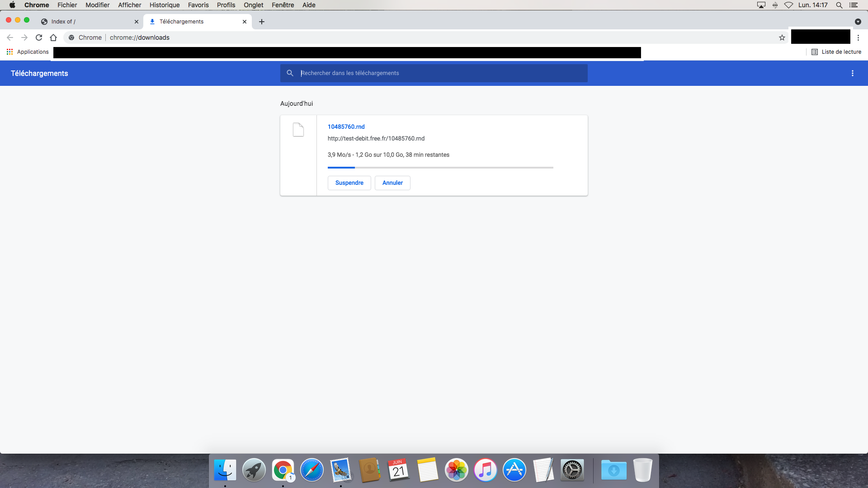Open the Historique menu
Viewport: 868px width, 488px height.
point(165,5)
